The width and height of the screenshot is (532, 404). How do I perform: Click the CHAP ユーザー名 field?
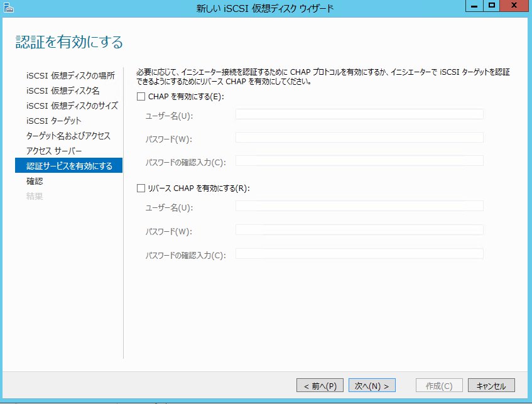pos(359,114)
